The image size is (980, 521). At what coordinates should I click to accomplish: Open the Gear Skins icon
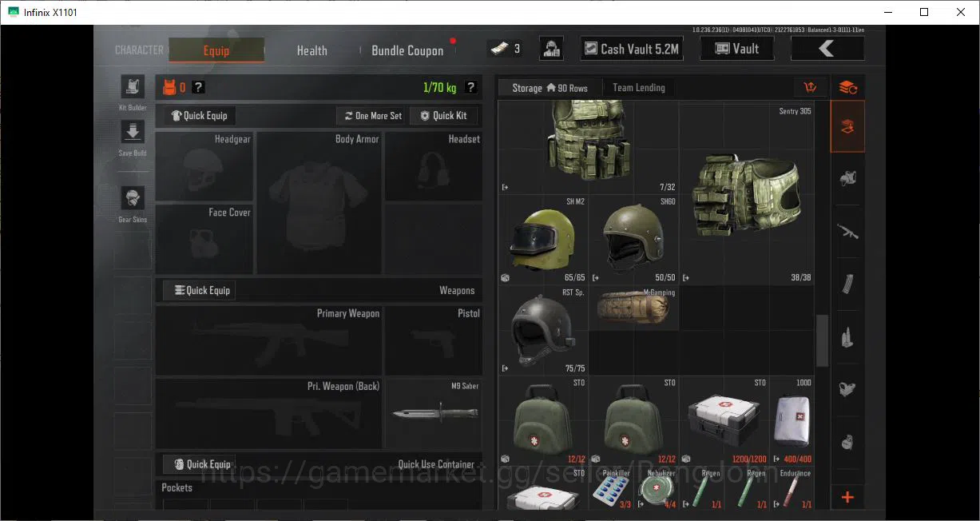coord(132,198)
